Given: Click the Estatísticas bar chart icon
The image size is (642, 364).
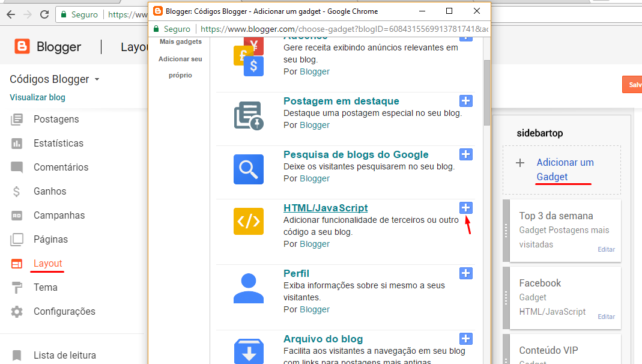Looking at the screenshot, I should [x=17, y=144].
